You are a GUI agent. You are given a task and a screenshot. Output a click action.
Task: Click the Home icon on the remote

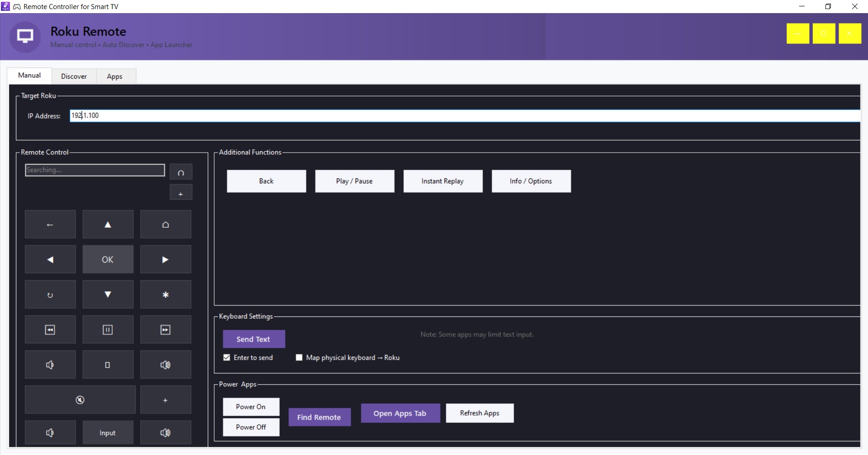[165, 224]
